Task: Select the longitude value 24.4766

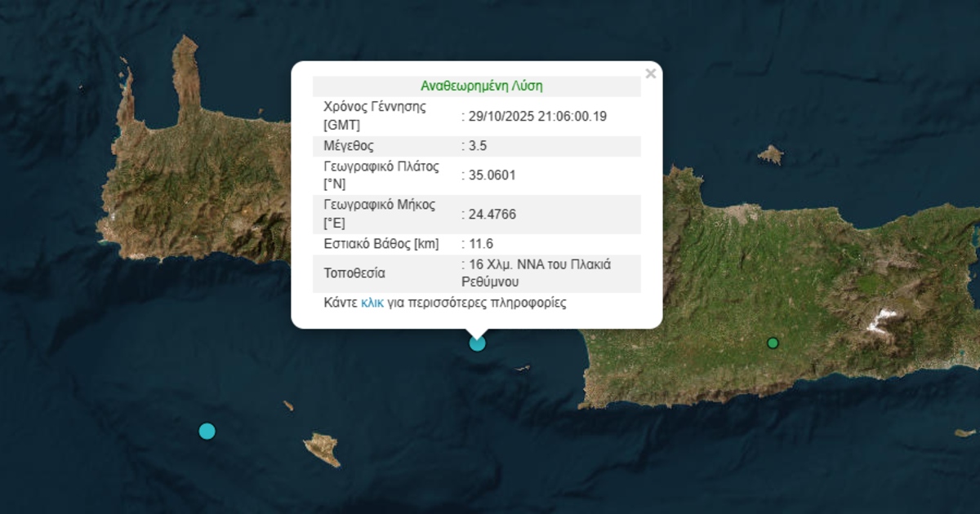Action: [x=492, y=215]
